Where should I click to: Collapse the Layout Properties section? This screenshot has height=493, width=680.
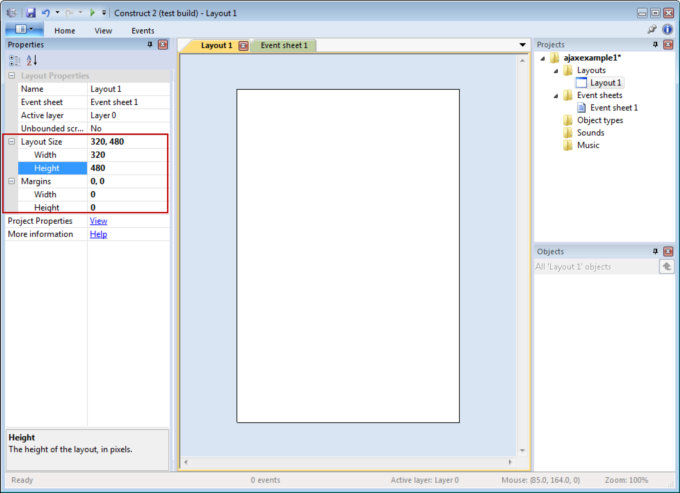(x=12, y=75)
